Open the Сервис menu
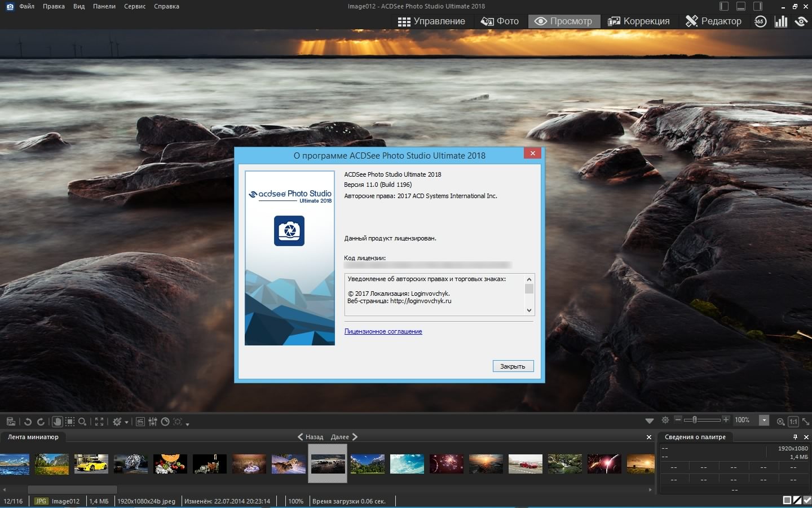 point(135,6)
